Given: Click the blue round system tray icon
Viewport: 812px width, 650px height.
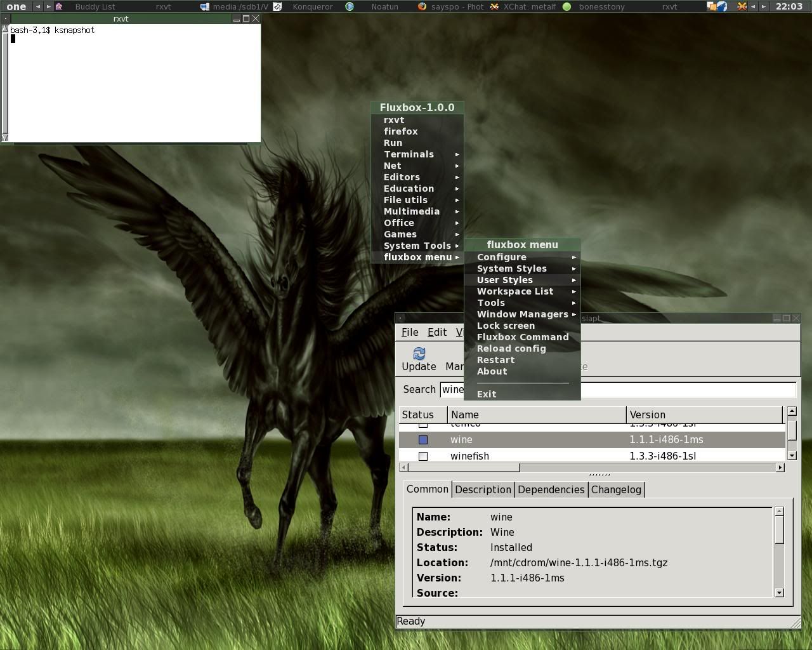Looking at the screenshot, I should tap(723, 6).
